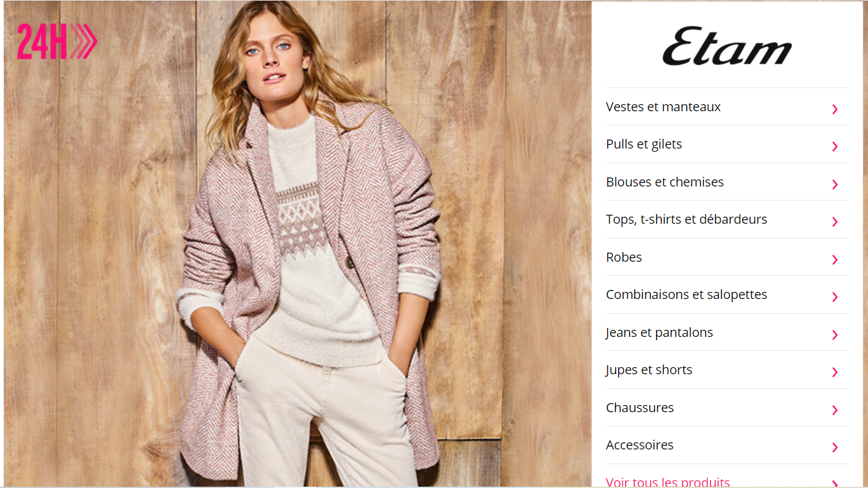
Task: Select Blouses et chemises text label
Action: click(664, 182)
